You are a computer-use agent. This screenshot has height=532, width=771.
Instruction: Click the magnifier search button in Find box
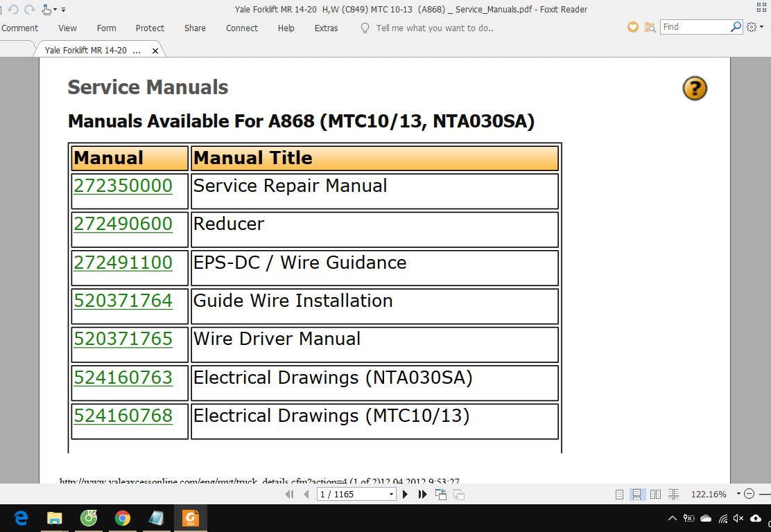coord(736,27)
